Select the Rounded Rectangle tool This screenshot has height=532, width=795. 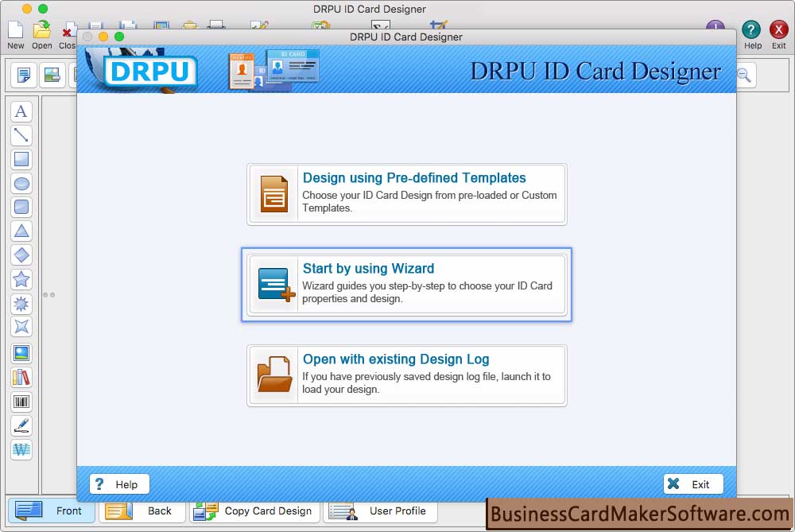[21, 207]
